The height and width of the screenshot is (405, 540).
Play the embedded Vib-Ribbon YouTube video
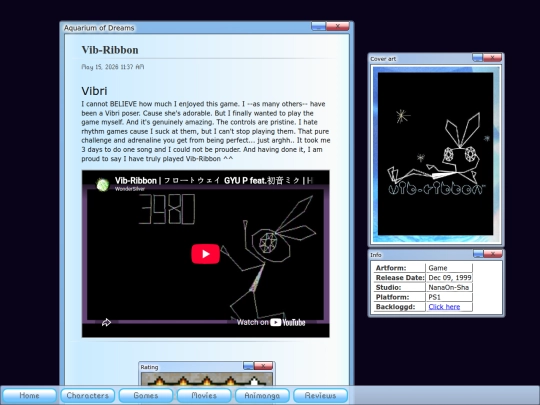206,254
